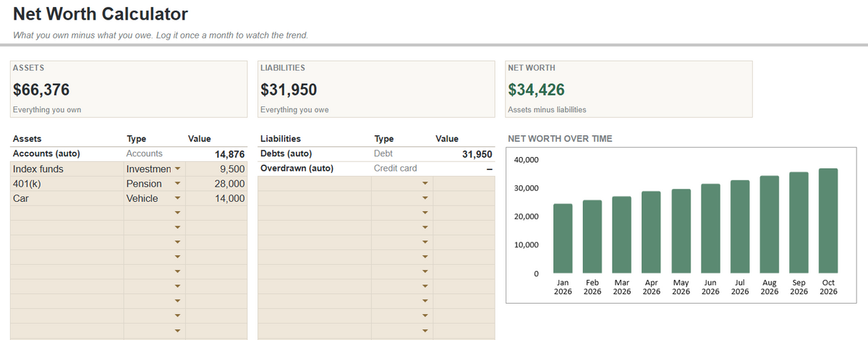Select the $66,376 assets total

(x=41, y=90)
